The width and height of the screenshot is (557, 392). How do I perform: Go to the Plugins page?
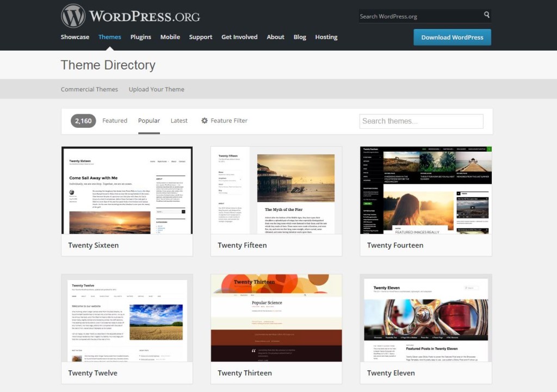141,37
